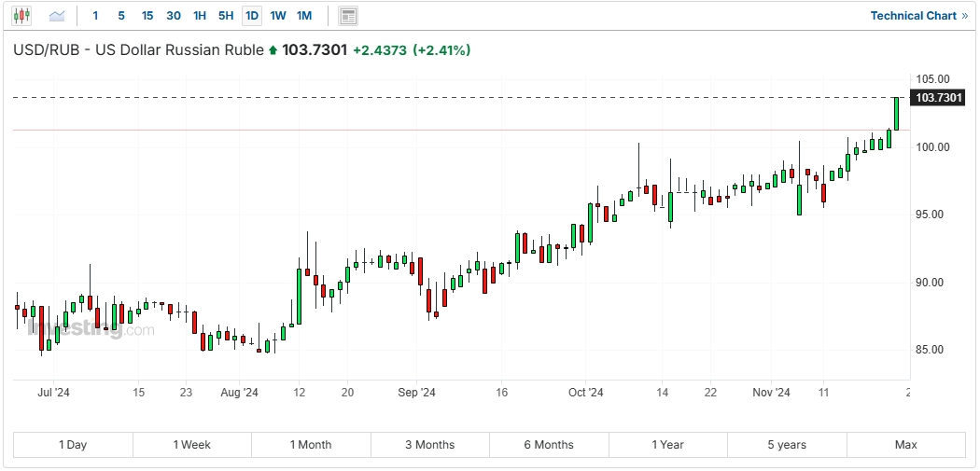This screenshot has width=980, height=471.
Task: Select the candlestick chart type icon
Action: pos(21,16)
